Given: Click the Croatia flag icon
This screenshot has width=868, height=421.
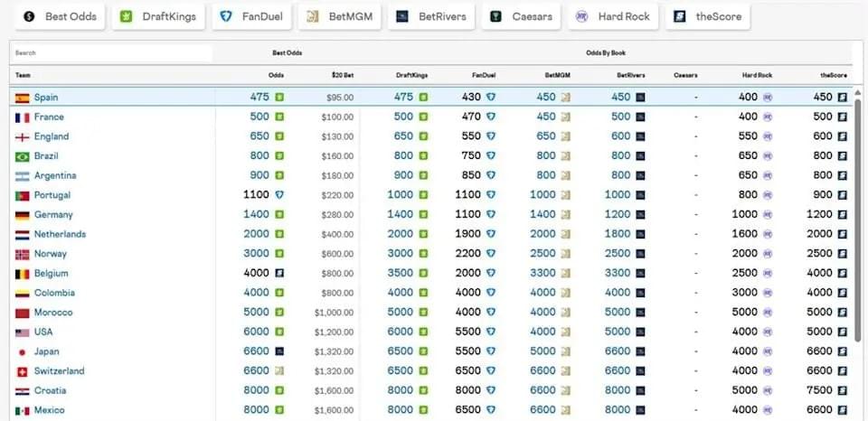Looking at the screenshot, I should (x=22, y=391).
